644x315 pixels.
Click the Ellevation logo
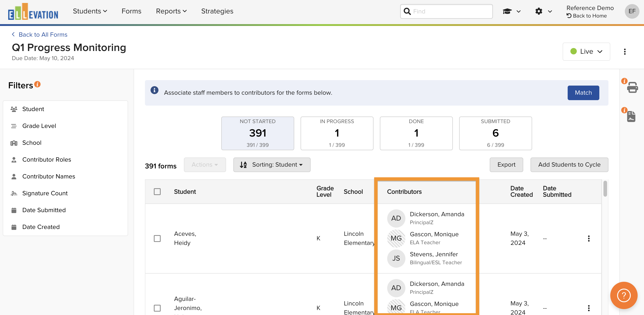click(x=33, y=11)
